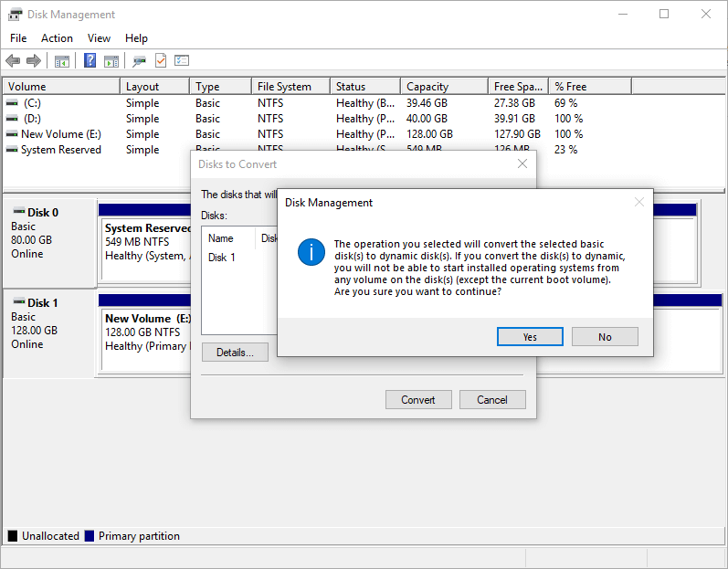Click Yes to confirm dynamic disk conversion
The height and width of the screenshot is (569, 728).
point(530,337)
